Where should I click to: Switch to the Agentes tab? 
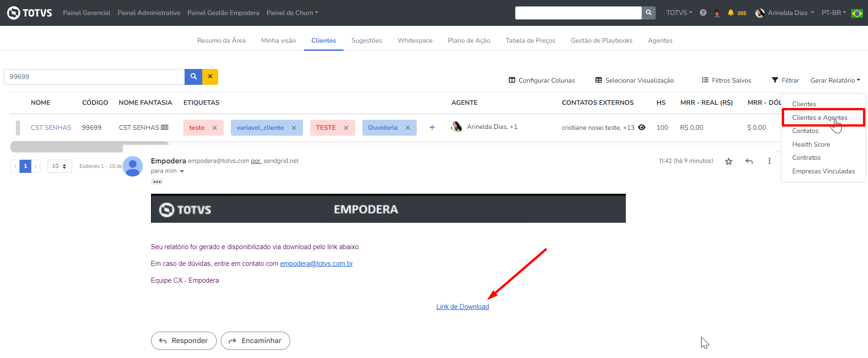point(660,40)
